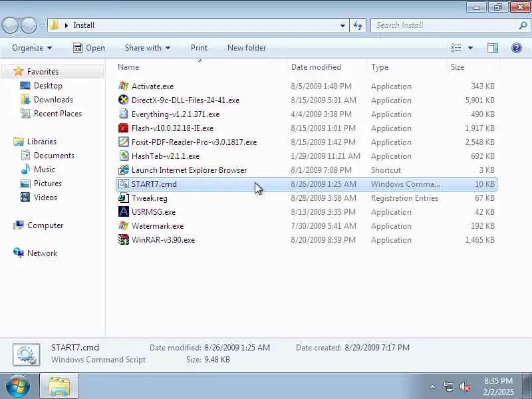Expand the address bar history dropdown
532x399 pixels.
click(342, 25)
